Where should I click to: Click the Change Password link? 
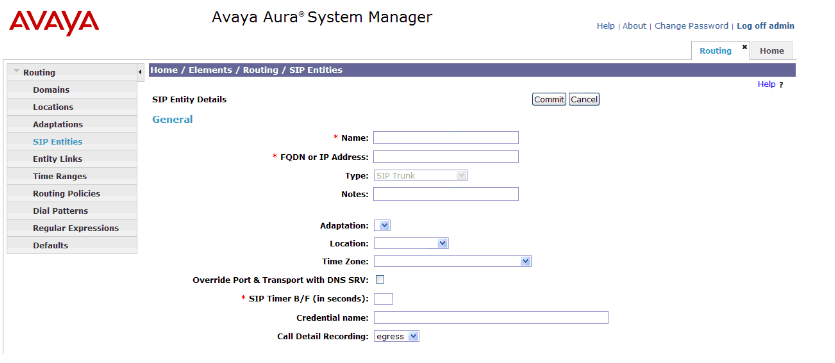pos(691,26)
